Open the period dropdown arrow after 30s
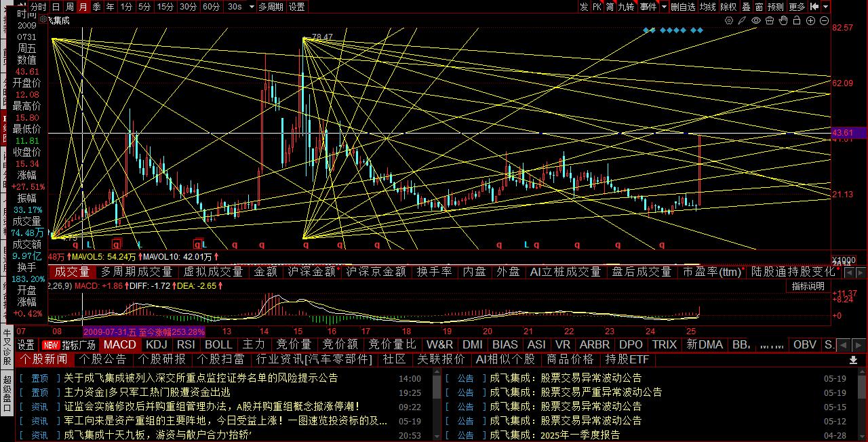 click(252, 7)
